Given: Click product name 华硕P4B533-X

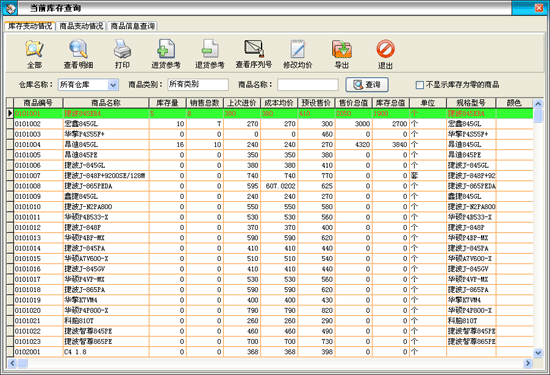Looking at the screenshot, I should click(x=86, y=217).
